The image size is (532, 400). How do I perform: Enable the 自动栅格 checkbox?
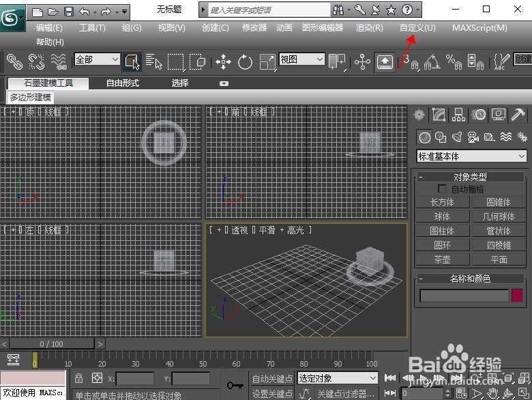click(442, 188)
